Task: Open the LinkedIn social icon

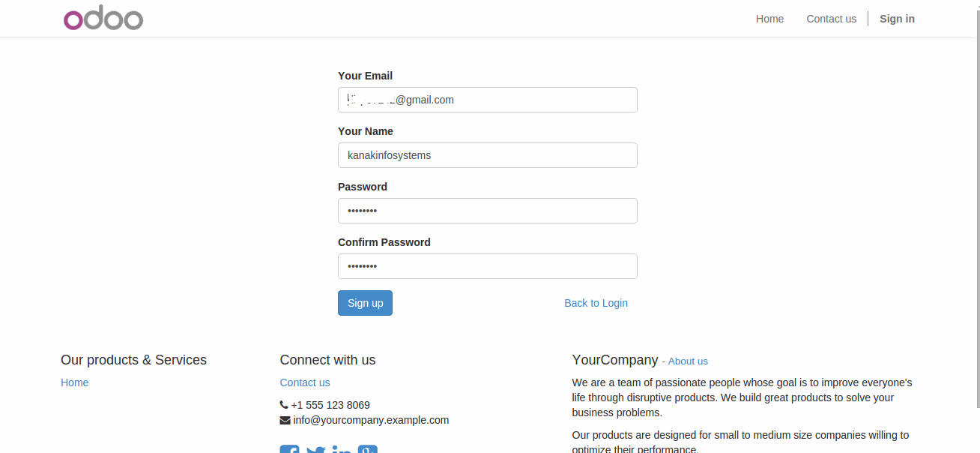Action: 342,449
